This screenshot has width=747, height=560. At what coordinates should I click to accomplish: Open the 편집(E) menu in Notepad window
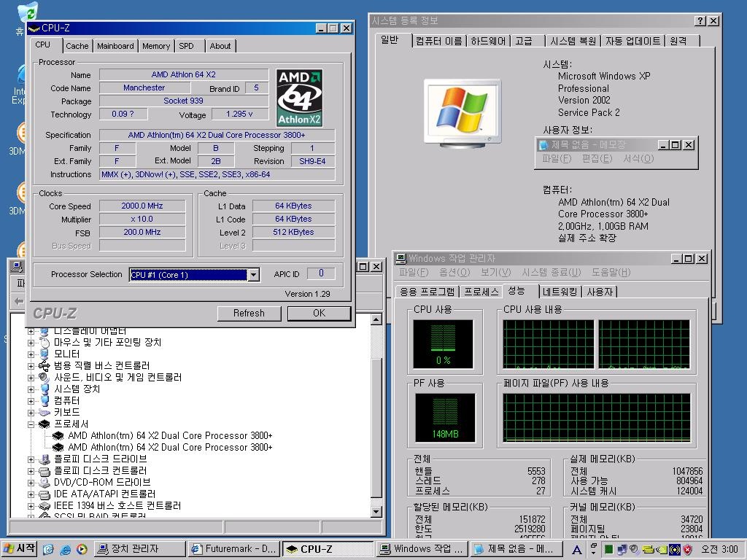[597, 158]
